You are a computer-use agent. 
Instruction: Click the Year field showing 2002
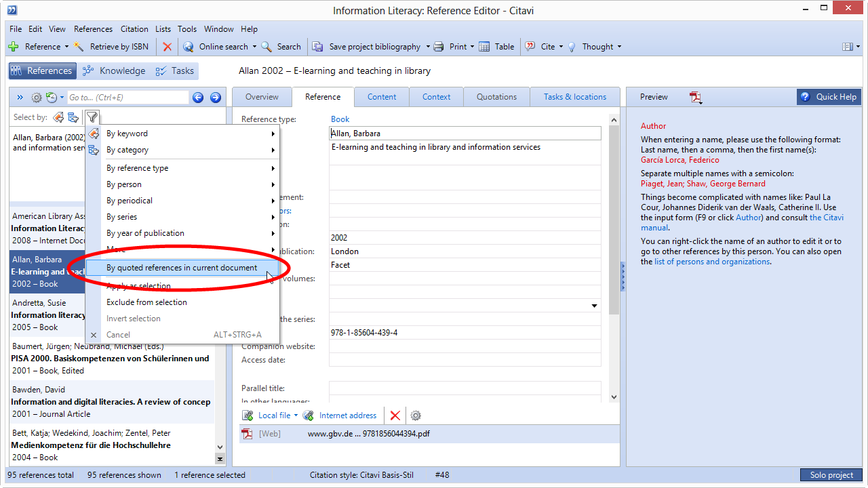point(465,238)
